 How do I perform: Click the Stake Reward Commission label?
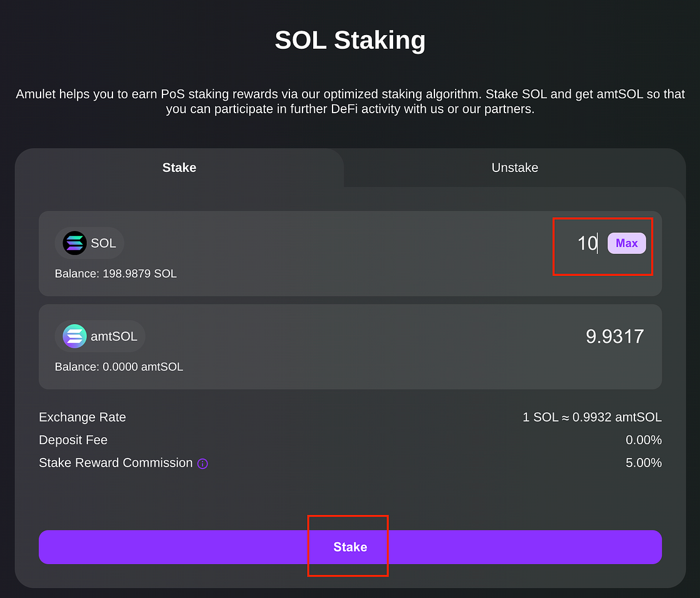pyautogui.click(x=116, y=463)
